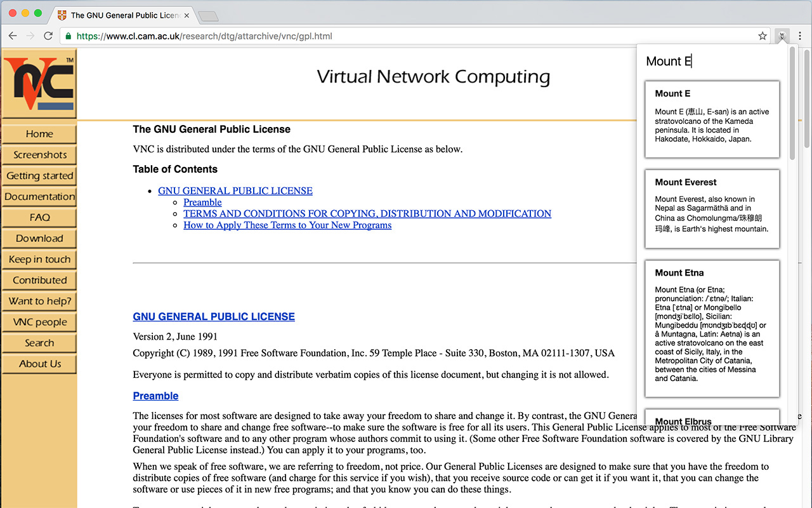
Task: Click the bold Preamble heading link
Action: (155, 396)
